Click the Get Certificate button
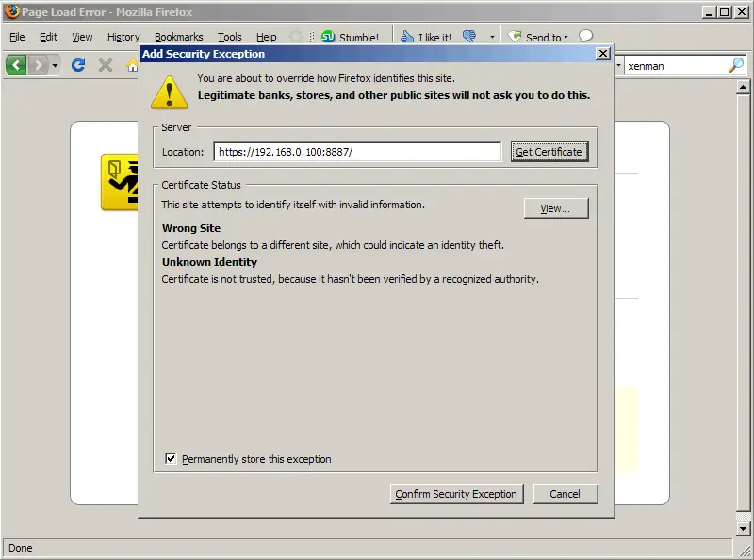This screenshot has width=754, height=560. pos(549,152)
